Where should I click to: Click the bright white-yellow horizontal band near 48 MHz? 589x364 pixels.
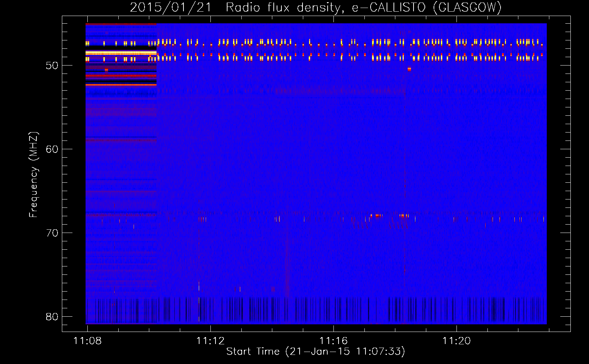point(121,53)
